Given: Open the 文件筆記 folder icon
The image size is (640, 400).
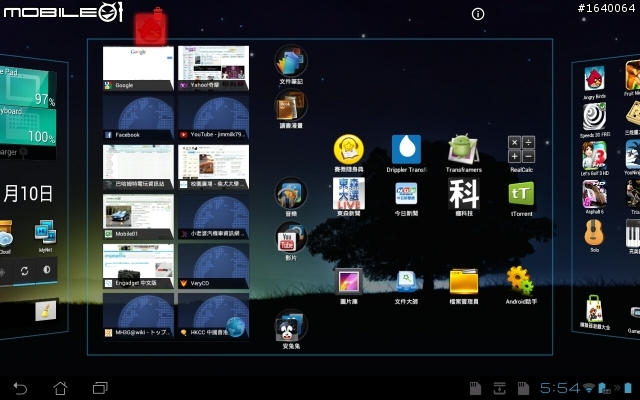Looking at the screenshot, I should 291,61.
